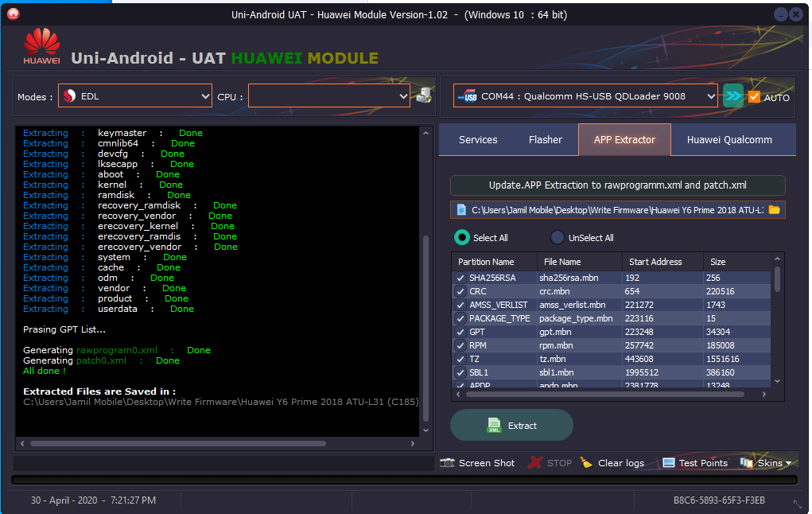Viewport: 812px width, 514px height.
Task: Toggle the AUTO checkbox
Action: (x=755, y=97)
